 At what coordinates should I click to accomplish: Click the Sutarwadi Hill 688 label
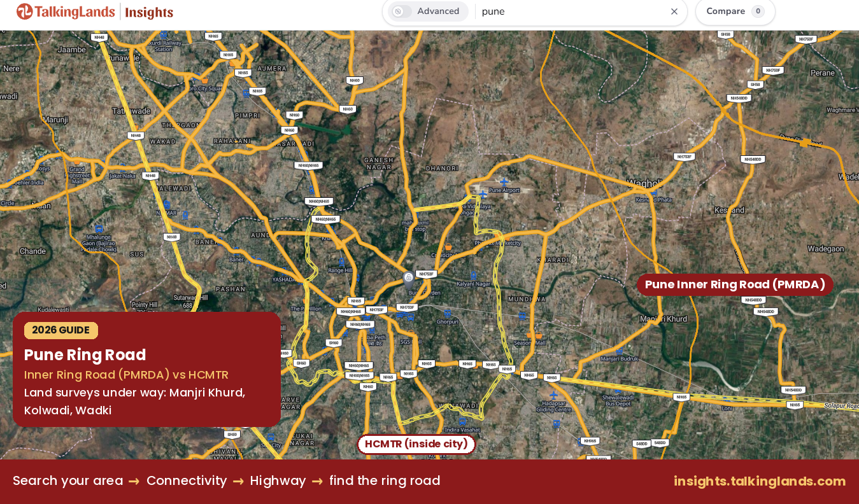[x=190, y=301]
